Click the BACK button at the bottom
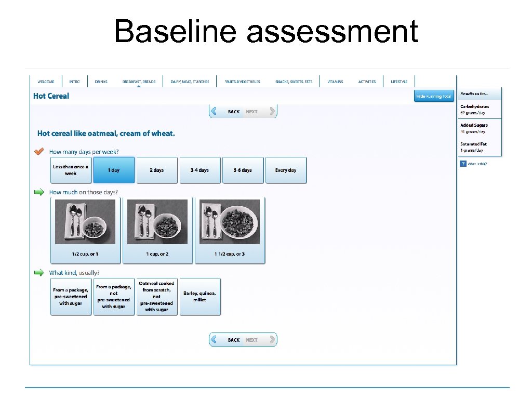 tap(233, 339)
